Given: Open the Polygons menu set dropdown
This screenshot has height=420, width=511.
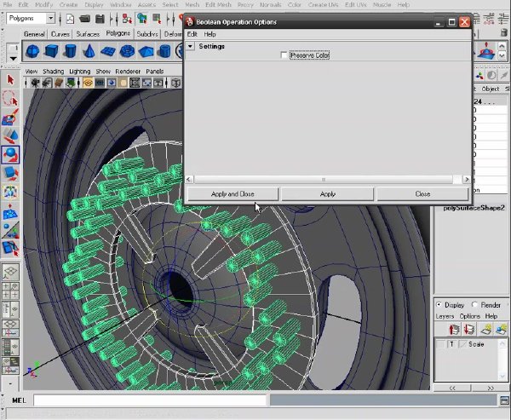Looking at the screenshot, I should click(51, 18).
